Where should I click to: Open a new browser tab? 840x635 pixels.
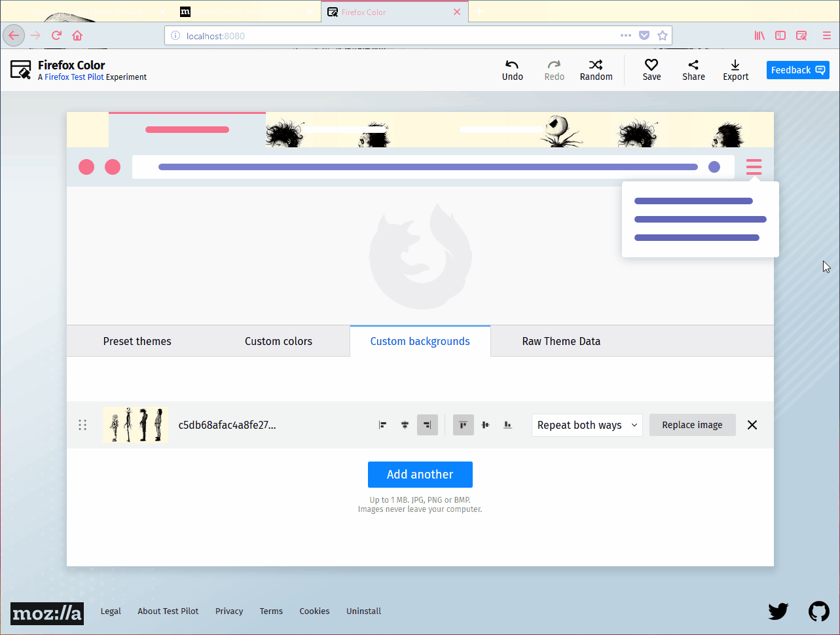click(479, 12)
